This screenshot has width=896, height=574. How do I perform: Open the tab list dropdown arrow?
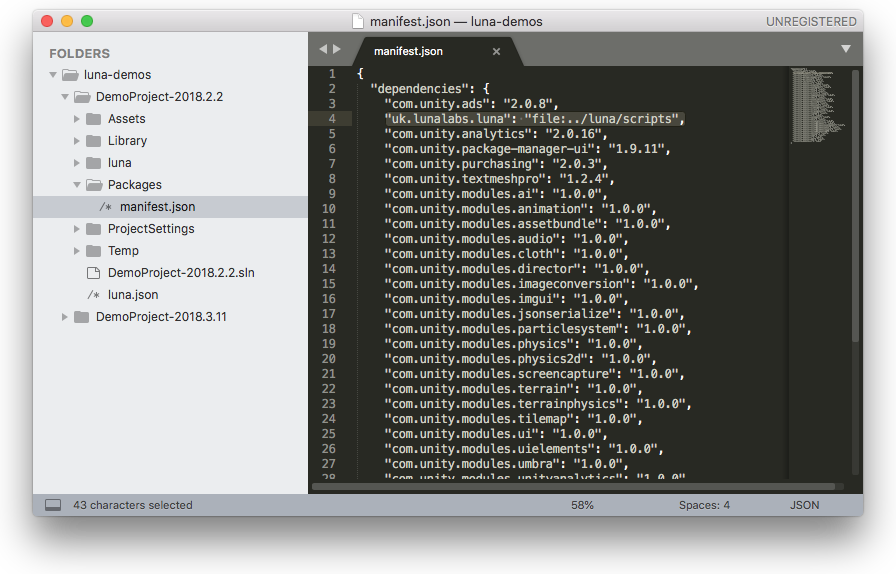click(x=845, y=49)
